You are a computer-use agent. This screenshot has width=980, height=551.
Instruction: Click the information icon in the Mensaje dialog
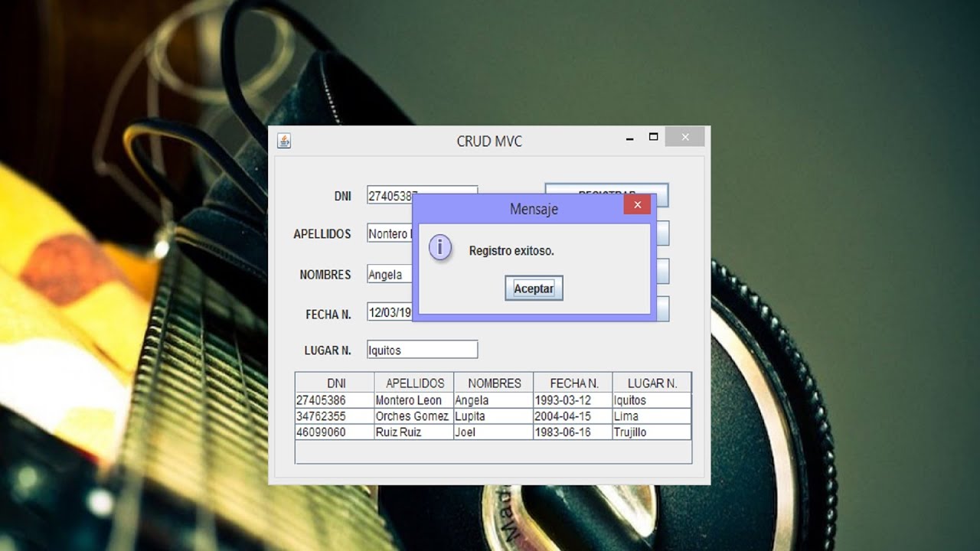440,248
